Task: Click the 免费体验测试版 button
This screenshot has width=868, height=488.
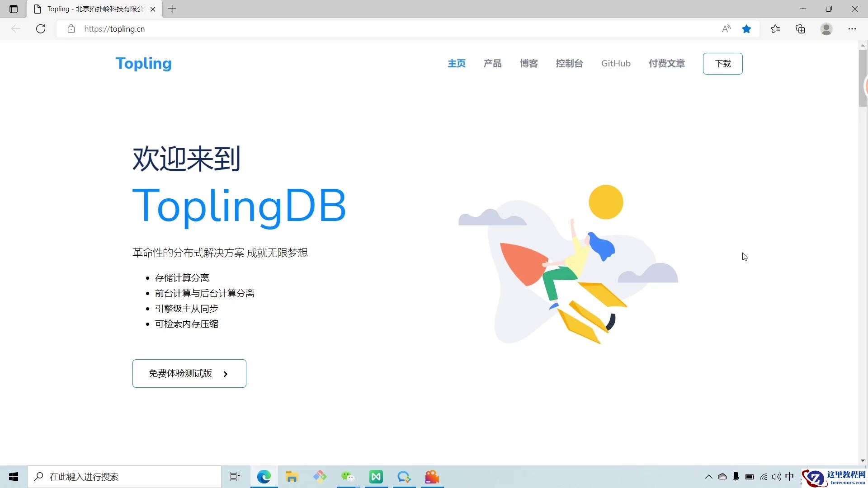Action: (189, 373)
